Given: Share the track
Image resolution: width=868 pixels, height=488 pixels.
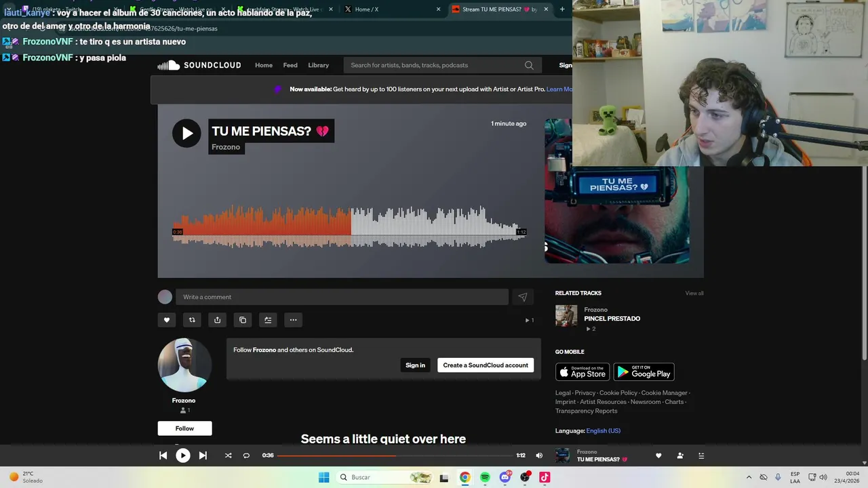Looking at the screenshot, I should point(217,320).
